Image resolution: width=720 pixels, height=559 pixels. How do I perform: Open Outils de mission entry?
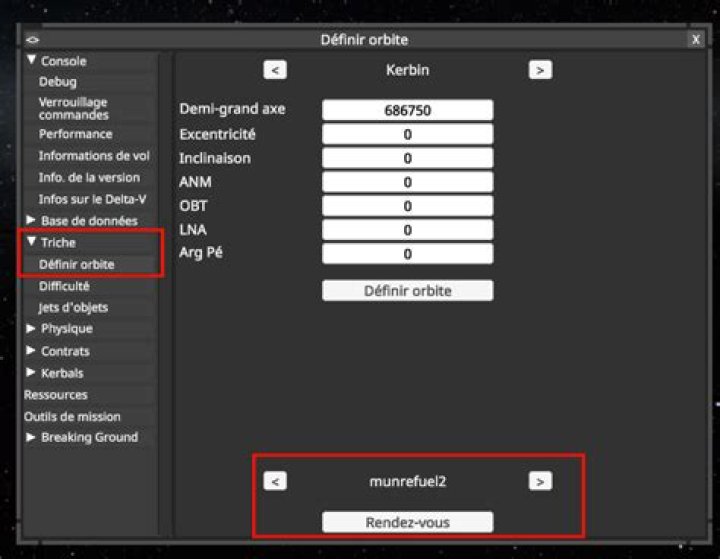coord(72,417)
